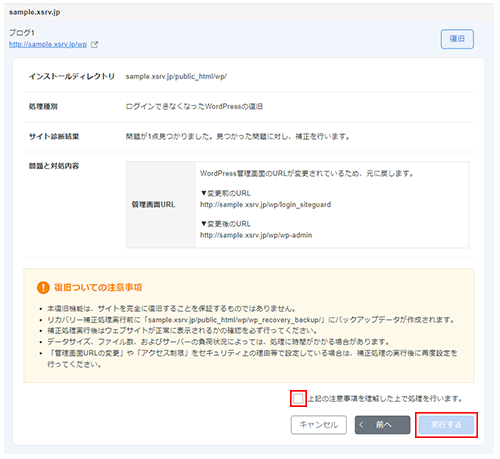Viewport: 500px width, 459px height.
Task: Click the 処理種別 label
Action: pos(43,106)
